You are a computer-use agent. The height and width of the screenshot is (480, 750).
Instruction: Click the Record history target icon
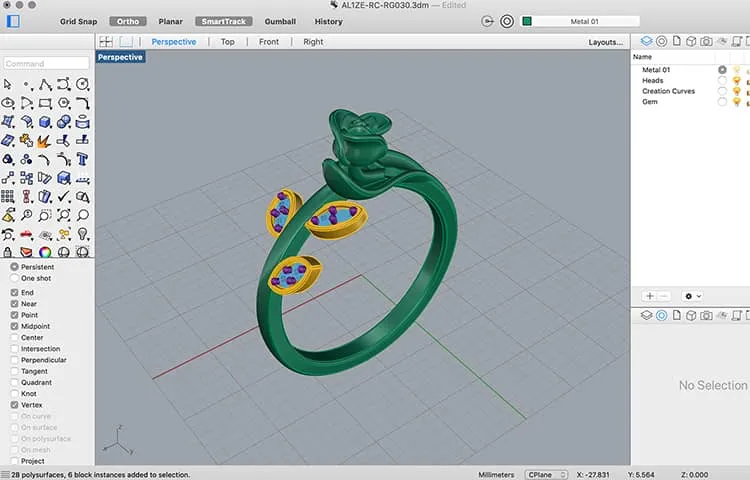(x=507, y=21)
